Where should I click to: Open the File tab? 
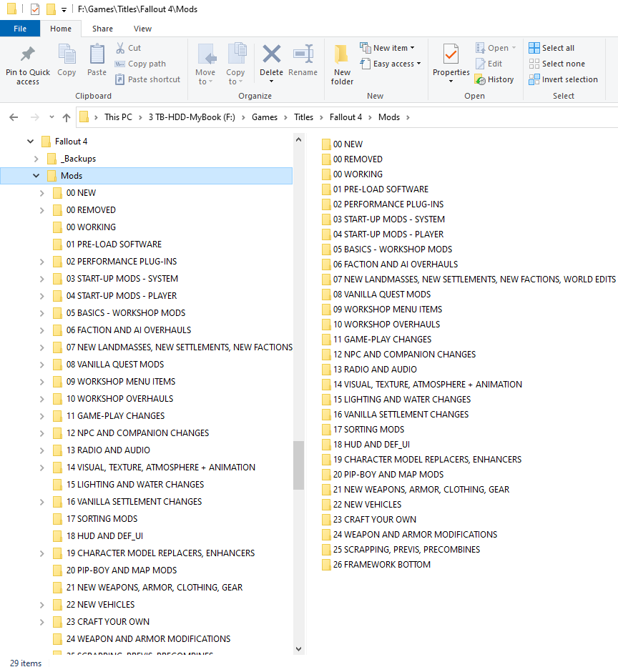pyautogui.click(x=20, y=29)
